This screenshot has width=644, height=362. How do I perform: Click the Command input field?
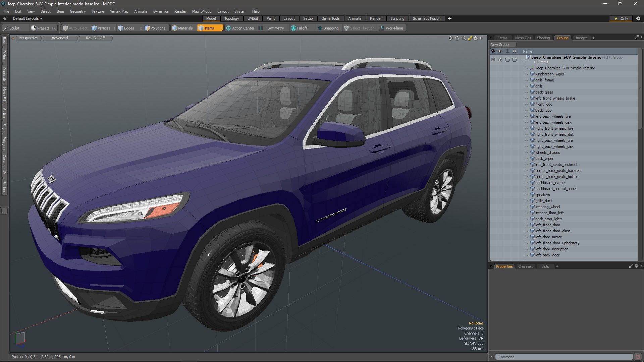pos(564,357)
